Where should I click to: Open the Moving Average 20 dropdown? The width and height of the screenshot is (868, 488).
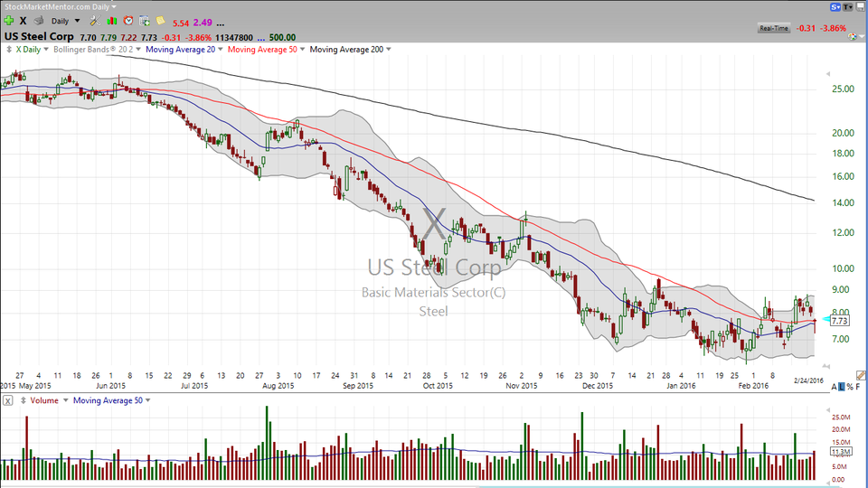pos(221,49)
